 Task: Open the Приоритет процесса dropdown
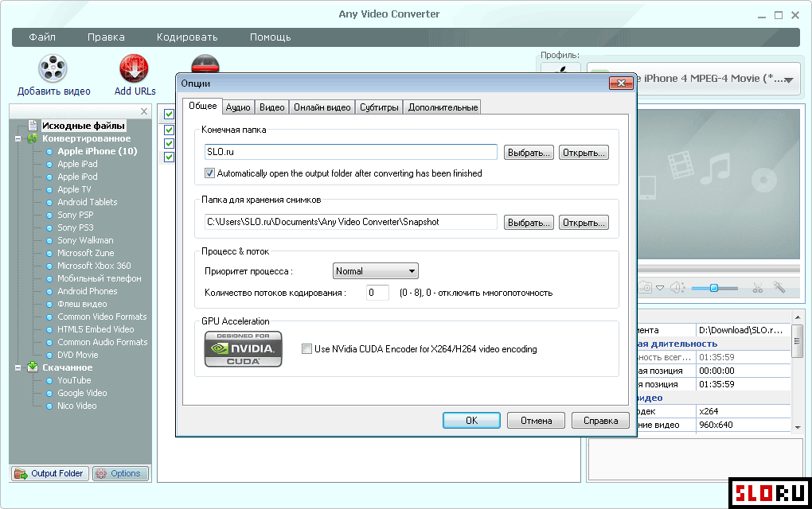click(376, 271)
